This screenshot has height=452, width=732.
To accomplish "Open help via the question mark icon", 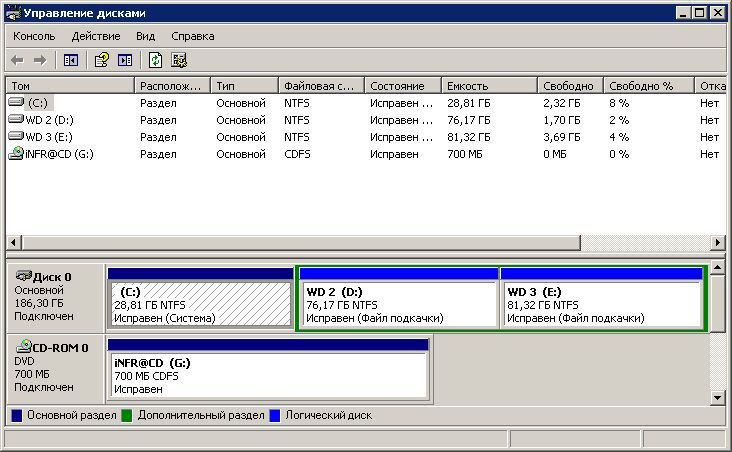I will [x=101, y=60].
